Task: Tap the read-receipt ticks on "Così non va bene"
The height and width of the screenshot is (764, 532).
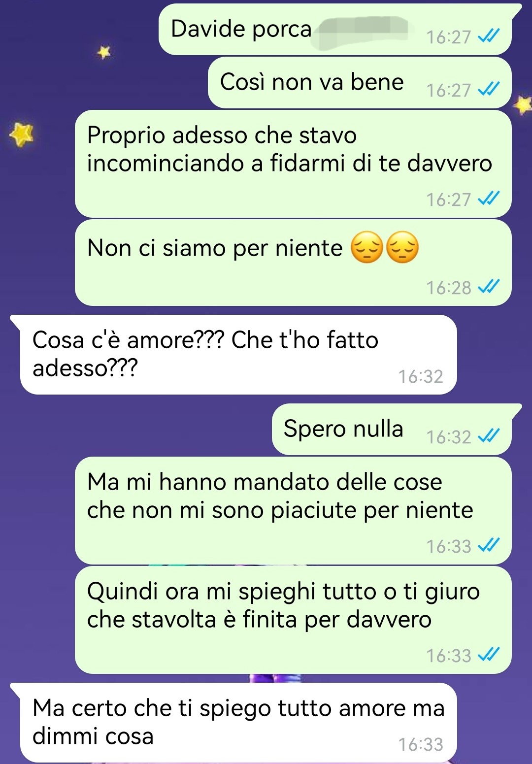Action: coord(489,90)
